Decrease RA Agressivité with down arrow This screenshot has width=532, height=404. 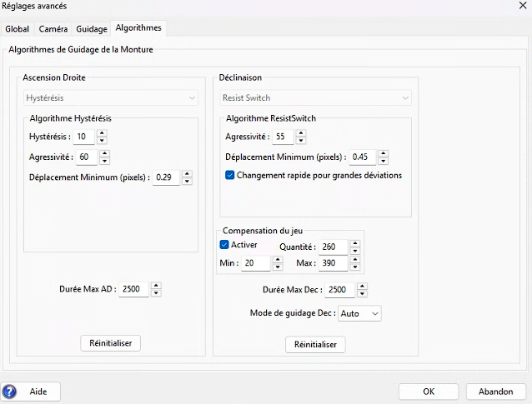tap(104, 161)
